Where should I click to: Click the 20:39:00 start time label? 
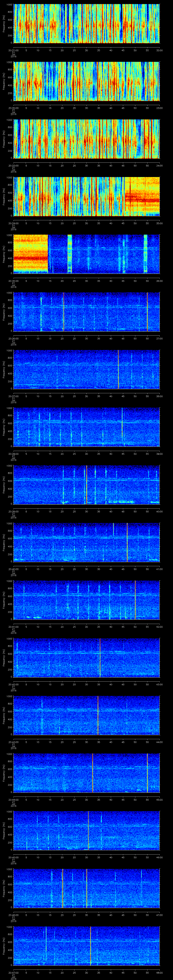[14, 512]
